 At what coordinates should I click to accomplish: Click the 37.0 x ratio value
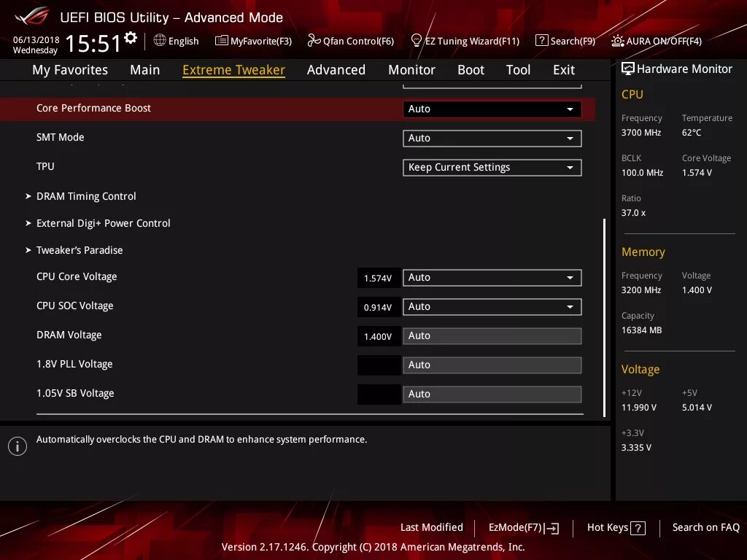click(633, 213)
